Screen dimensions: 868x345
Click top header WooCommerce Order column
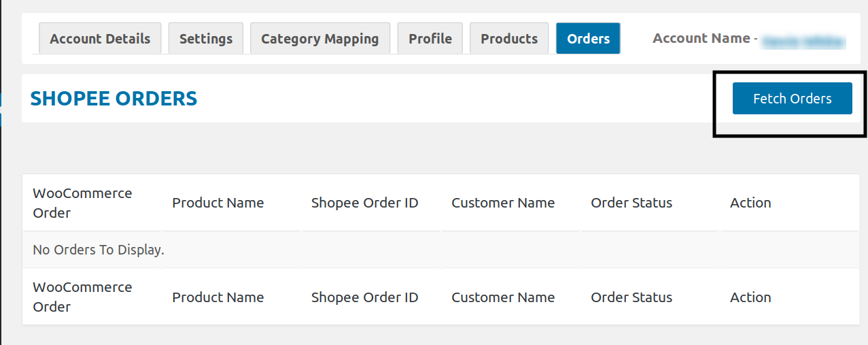click(82, 203)
